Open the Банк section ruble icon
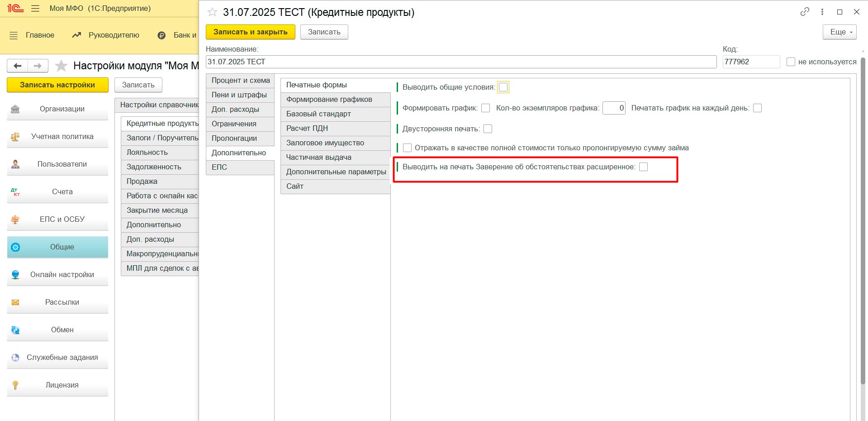Screen dimensions: 868x421 (161, 35)
